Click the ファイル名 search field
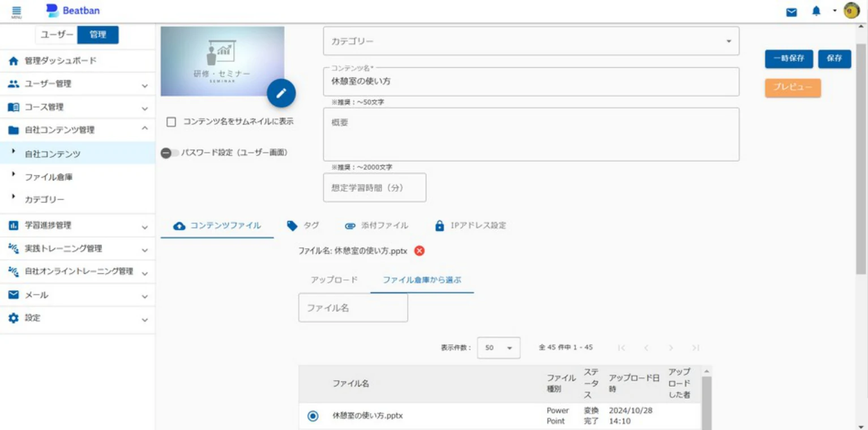Screen dimensions: 868x430 [353, 308]
